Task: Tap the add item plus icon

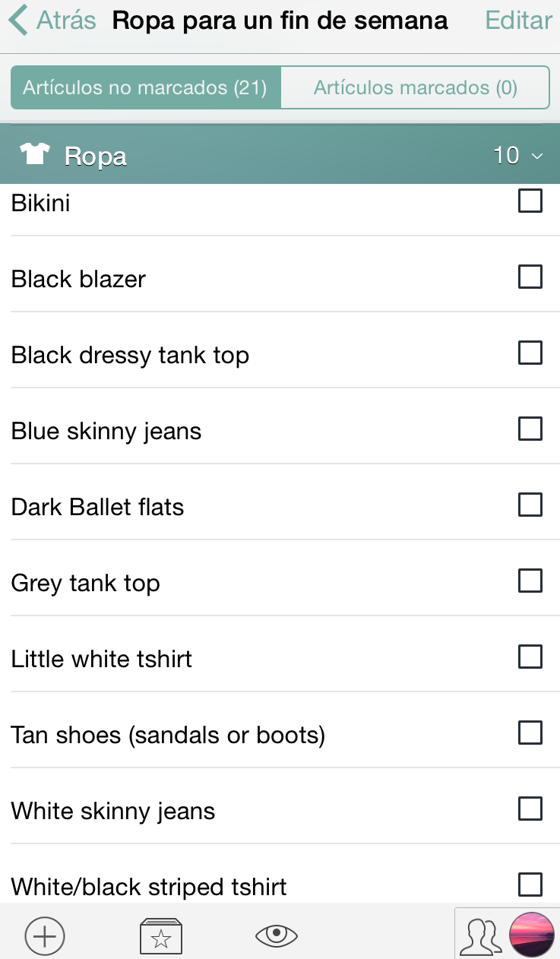Action: tap(45, 936)
